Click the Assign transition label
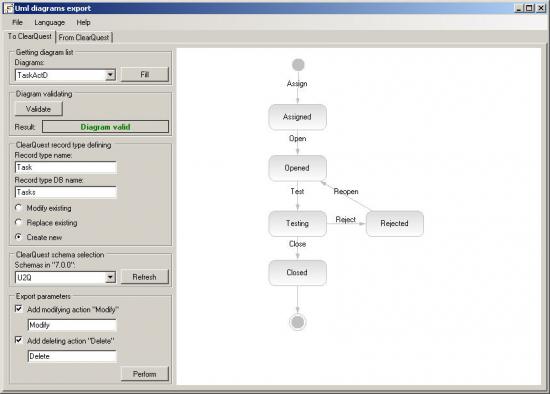Screen dimensions: 550x394 click(297, 84)
